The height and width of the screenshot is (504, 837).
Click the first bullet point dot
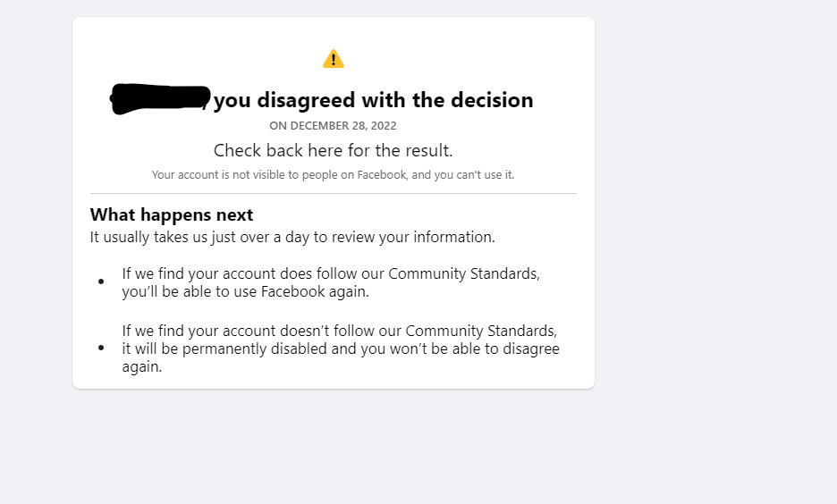[x=101, y=281]
